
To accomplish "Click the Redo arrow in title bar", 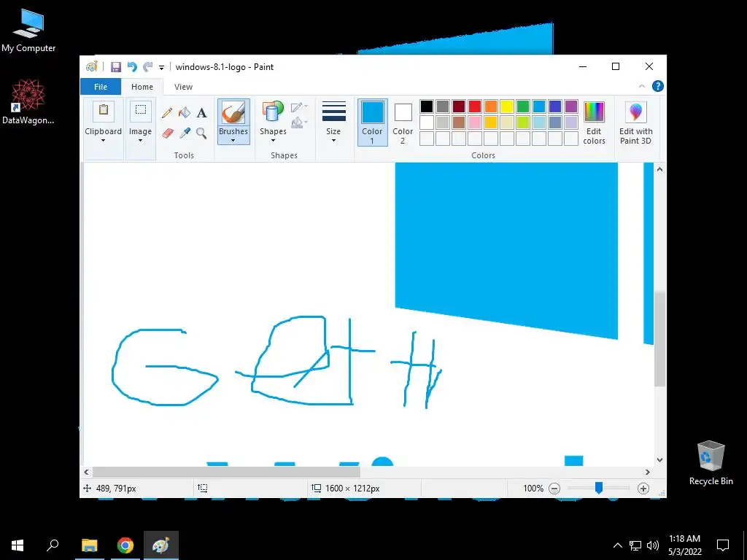I will click(148, 67).
